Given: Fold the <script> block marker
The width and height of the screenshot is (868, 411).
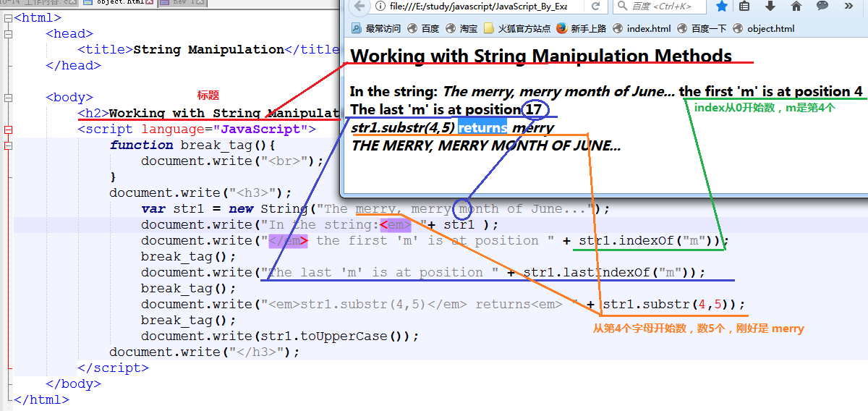Looking at the screenshot, I should tap(8, 130).
